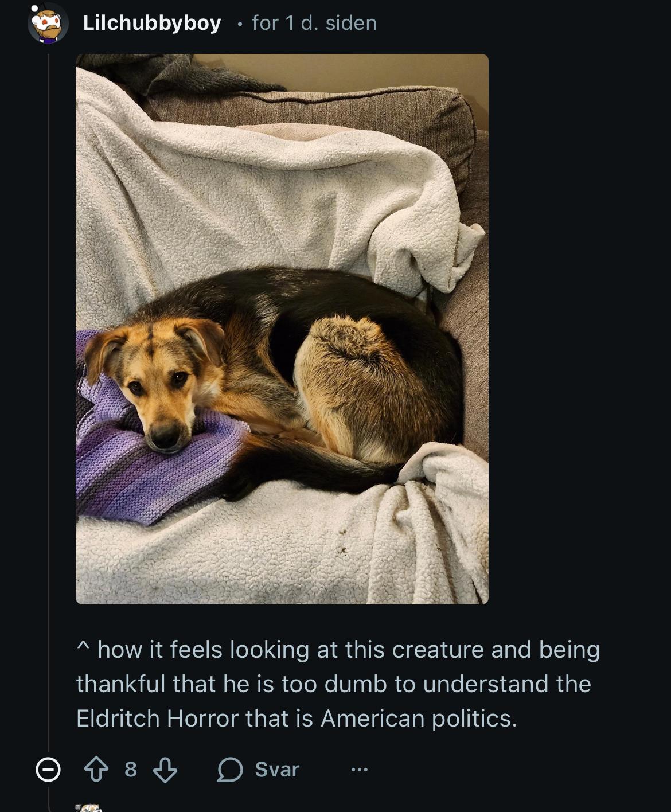Visit the Lilchubbyboy username profile link

point(152,23)
